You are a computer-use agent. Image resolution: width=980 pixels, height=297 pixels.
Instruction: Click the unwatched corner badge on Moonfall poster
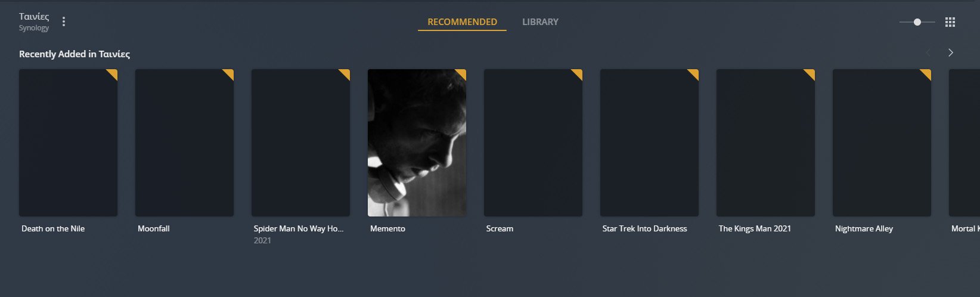click(x=230, y=73)
